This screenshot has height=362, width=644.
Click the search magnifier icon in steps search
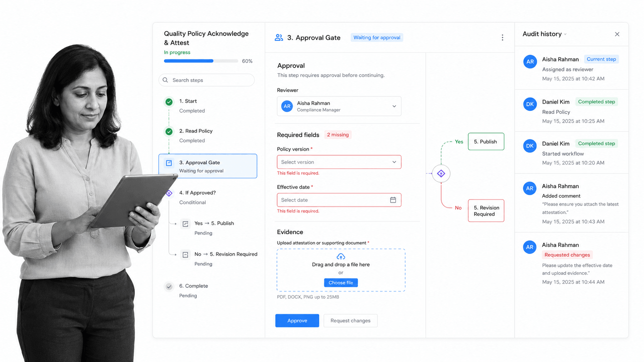(x=165, y=80)
